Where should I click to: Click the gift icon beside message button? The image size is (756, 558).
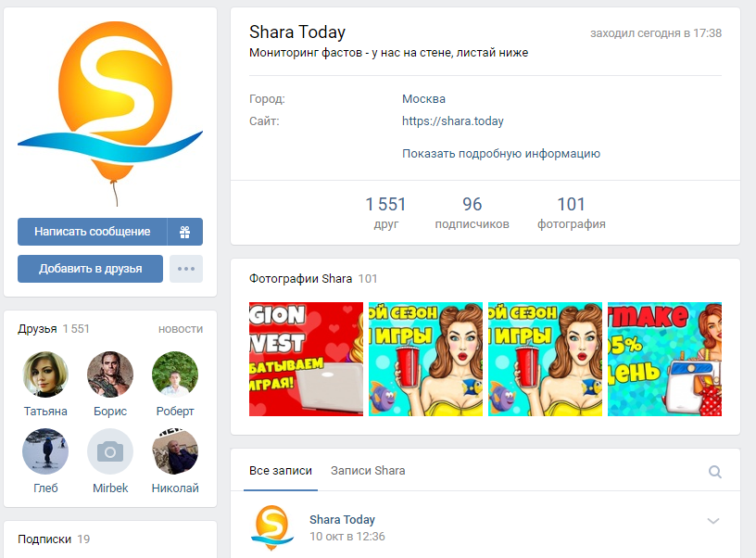(185, 232)
